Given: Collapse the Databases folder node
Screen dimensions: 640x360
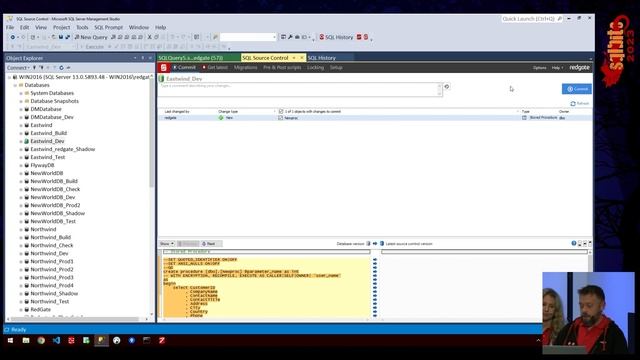Looking at the screenshot, I should (15, 85).
